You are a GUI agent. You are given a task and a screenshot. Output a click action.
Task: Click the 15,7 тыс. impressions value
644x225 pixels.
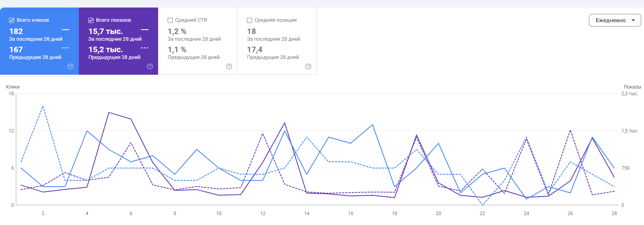[x=105, y=31]
